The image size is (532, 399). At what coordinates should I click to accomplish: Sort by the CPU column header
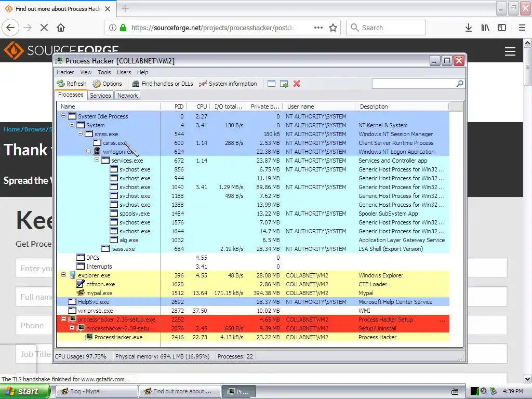198,107
